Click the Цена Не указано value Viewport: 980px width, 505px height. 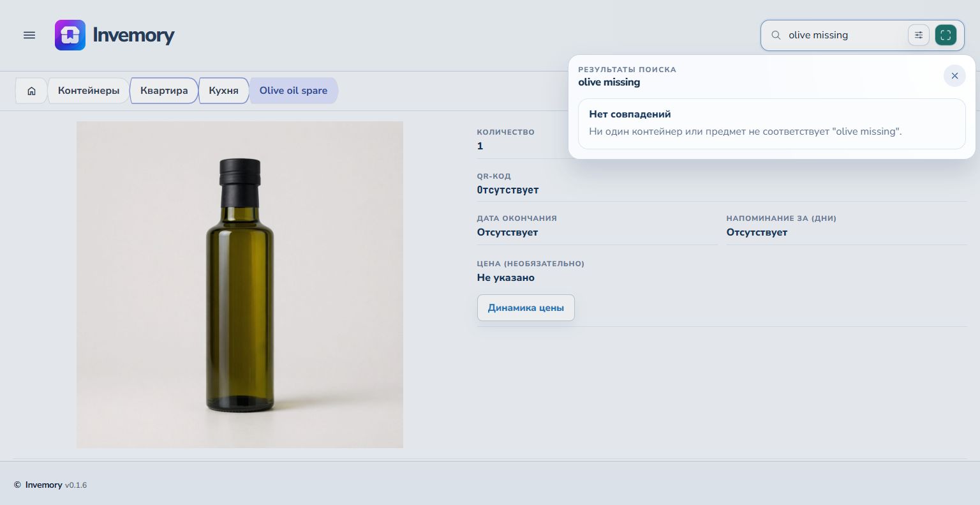click(x=506, y=278)
